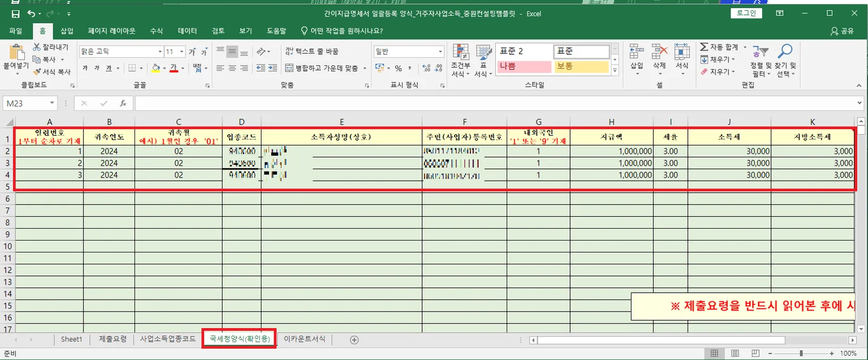This screenshot has height=360, width=868.
Task: Switch to the 수식 ribbon tab
Action: [156, 31]
